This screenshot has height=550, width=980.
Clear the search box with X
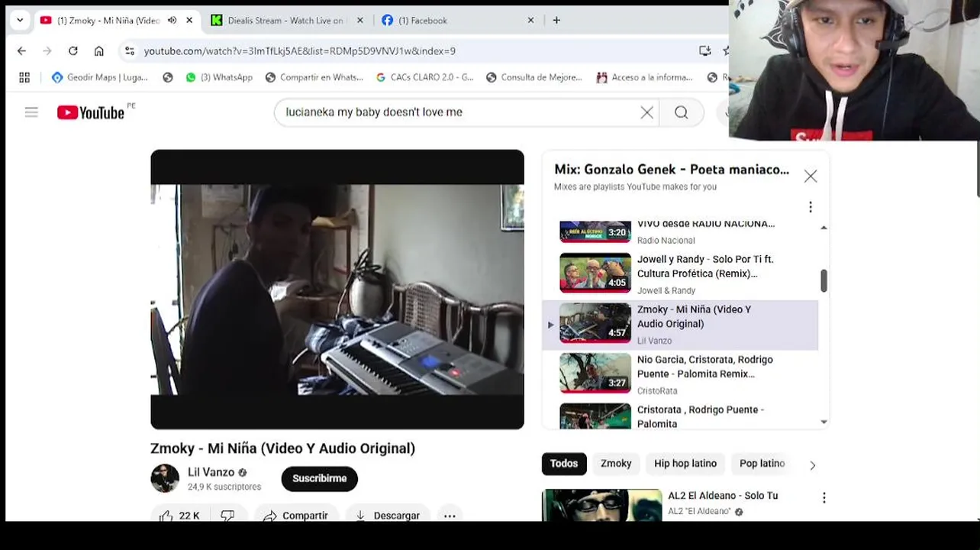click(646, 112)
